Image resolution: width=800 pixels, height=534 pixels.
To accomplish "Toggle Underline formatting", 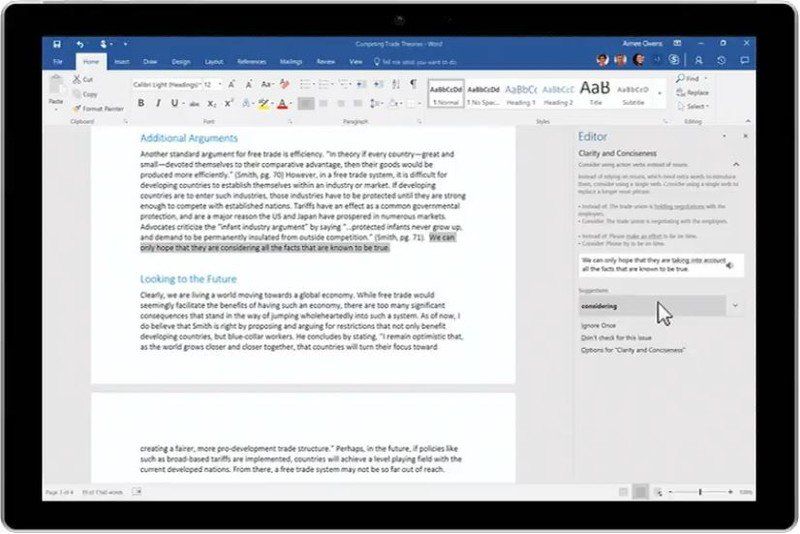I will click(x=174, y=103).
